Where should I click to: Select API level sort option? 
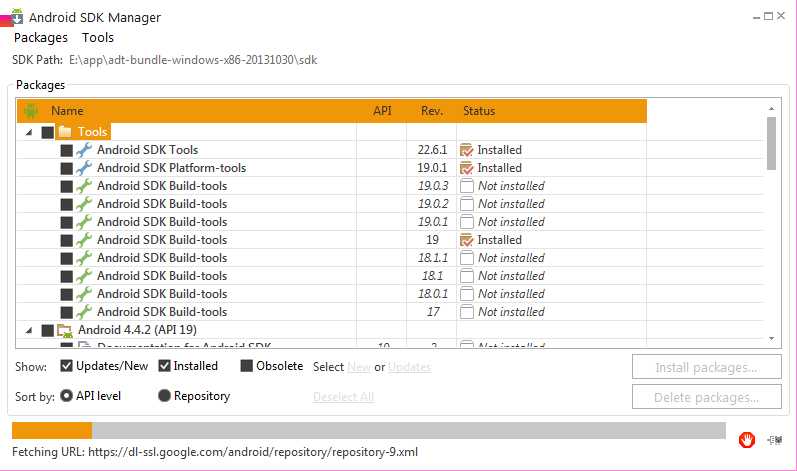(x=66, y=395)
